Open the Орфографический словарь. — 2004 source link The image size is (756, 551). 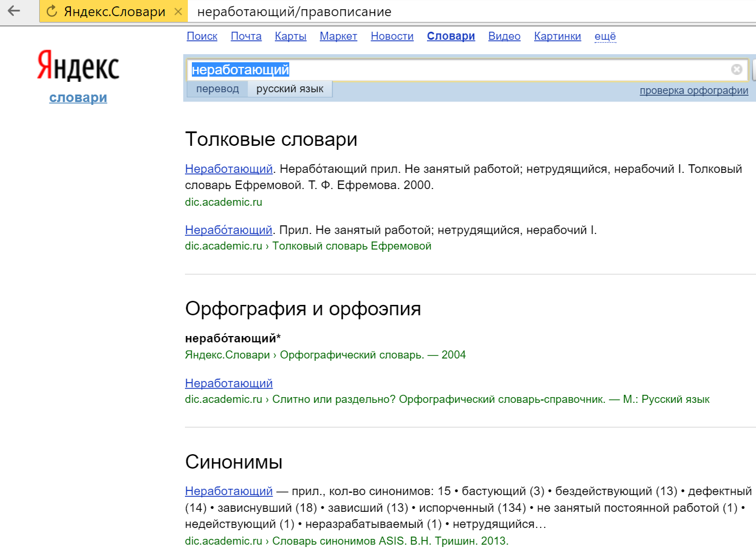(373, 355)
